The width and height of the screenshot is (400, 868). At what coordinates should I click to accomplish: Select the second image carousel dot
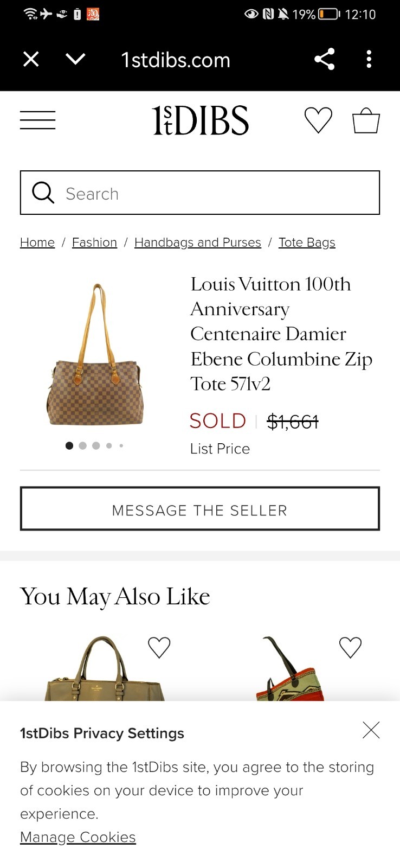[x=82, y=445]
